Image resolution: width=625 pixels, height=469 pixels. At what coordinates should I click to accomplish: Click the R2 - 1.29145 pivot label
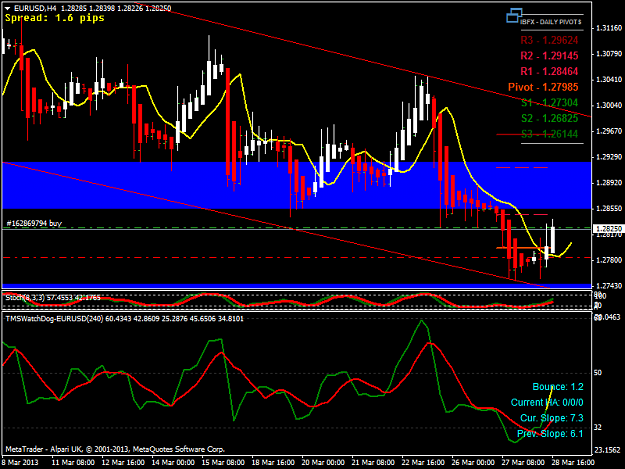(x=549, y=56)
